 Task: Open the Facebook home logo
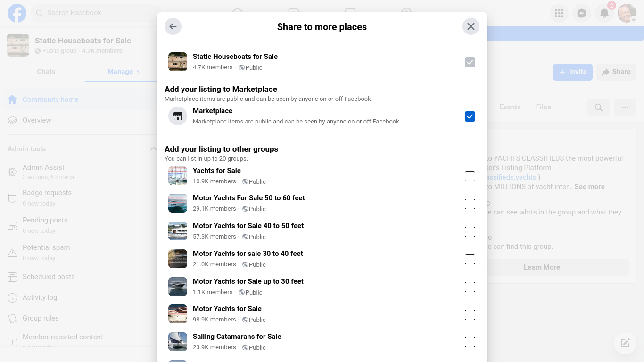click(x=17, y=13)
